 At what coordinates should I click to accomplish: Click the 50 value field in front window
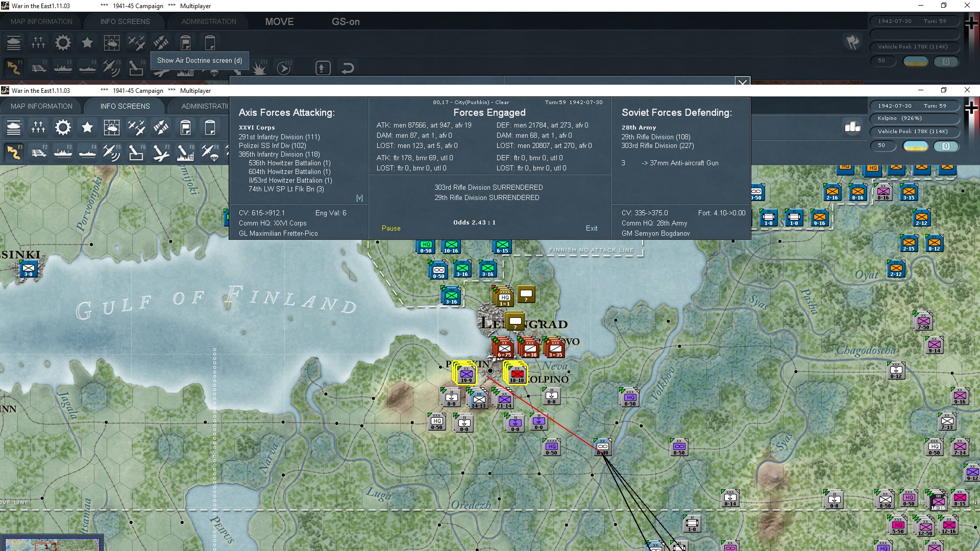tap(883, 145)
